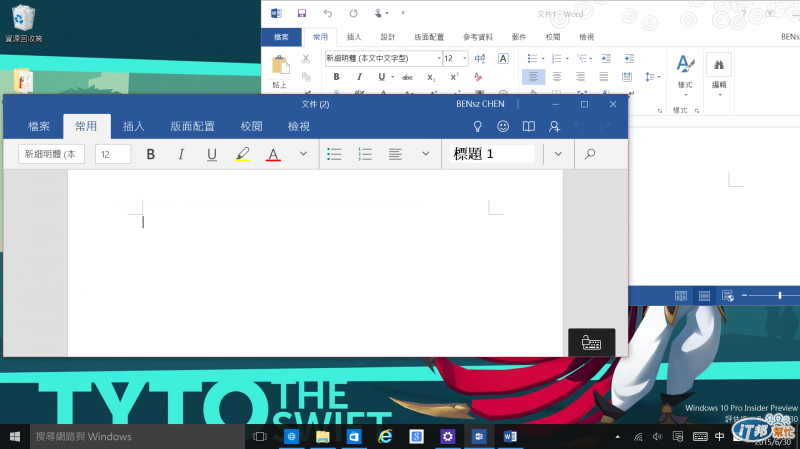Open font size 12 dropdown in 文件1 - Word

coord(464,59)
